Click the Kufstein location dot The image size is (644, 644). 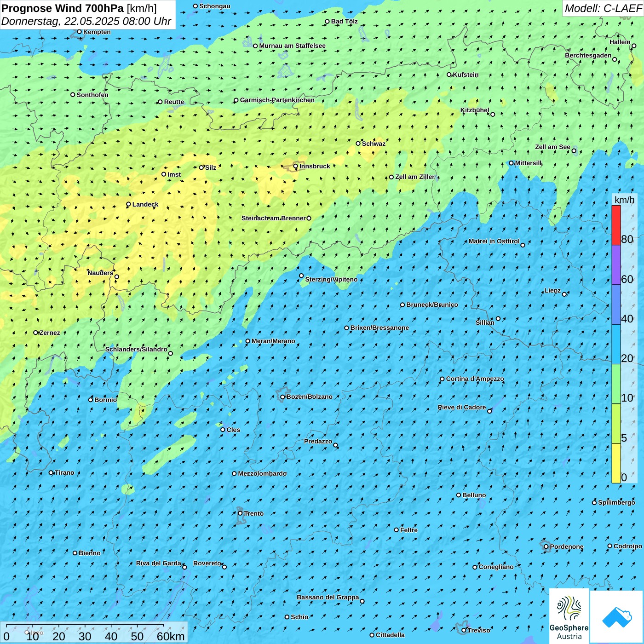click(449, 75)
